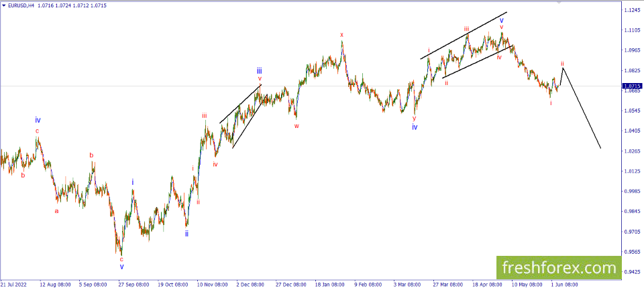Click the chart shift marker on top edge
The height and width of the screenshot is (288, 644).
pos(558,2)
